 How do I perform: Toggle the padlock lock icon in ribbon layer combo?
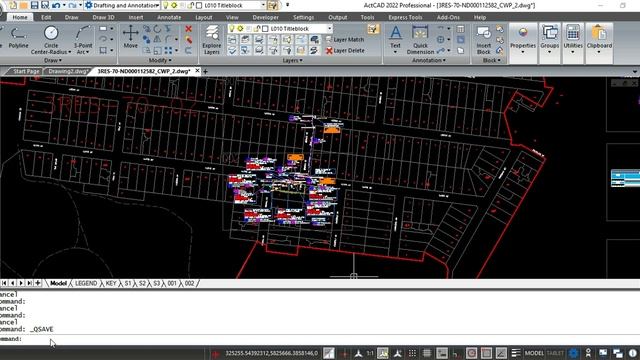(257, 29)
